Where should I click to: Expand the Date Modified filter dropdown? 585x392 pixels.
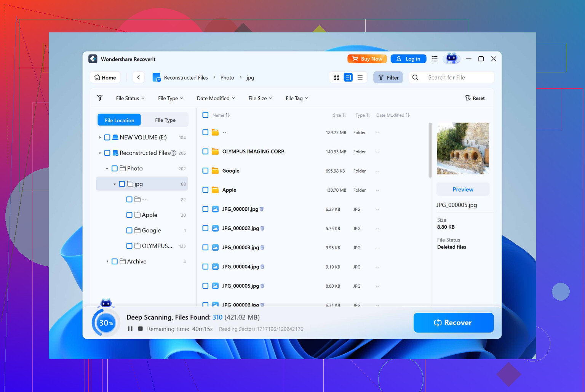216,98
